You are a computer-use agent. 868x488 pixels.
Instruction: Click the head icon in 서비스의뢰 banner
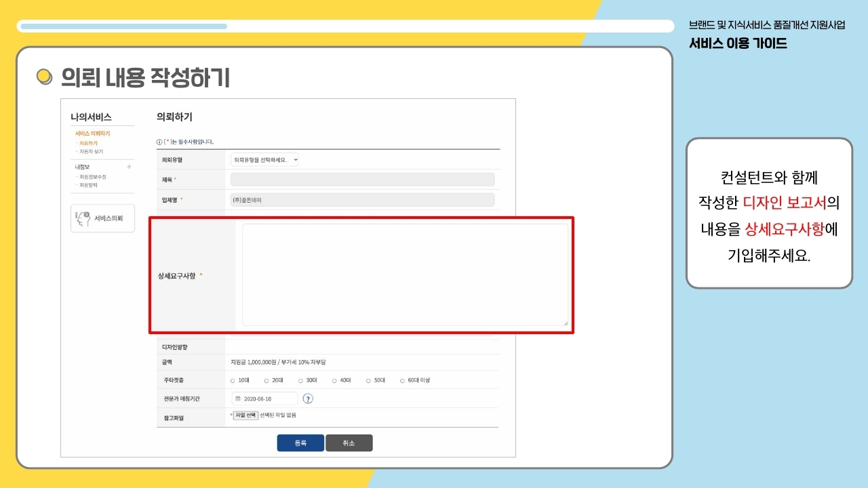(x=83, y=218)
